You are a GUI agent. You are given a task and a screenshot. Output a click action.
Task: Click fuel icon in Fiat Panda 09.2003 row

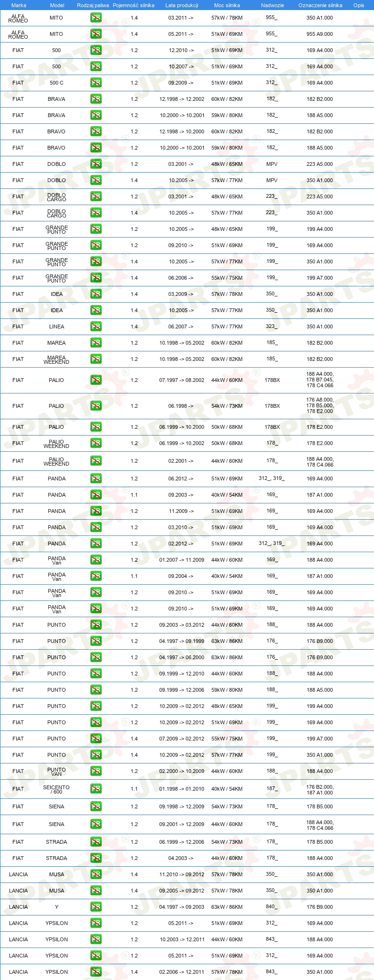click(96, 495)
